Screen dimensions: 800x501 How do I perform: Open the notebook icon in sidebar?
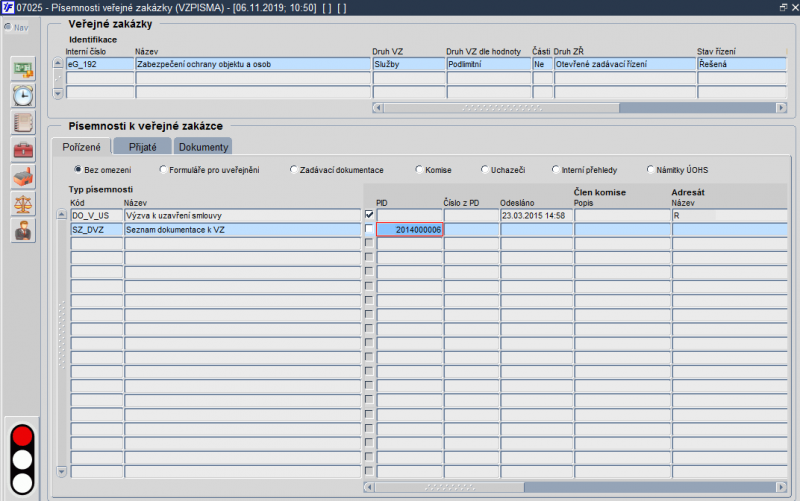click(23, 123)
